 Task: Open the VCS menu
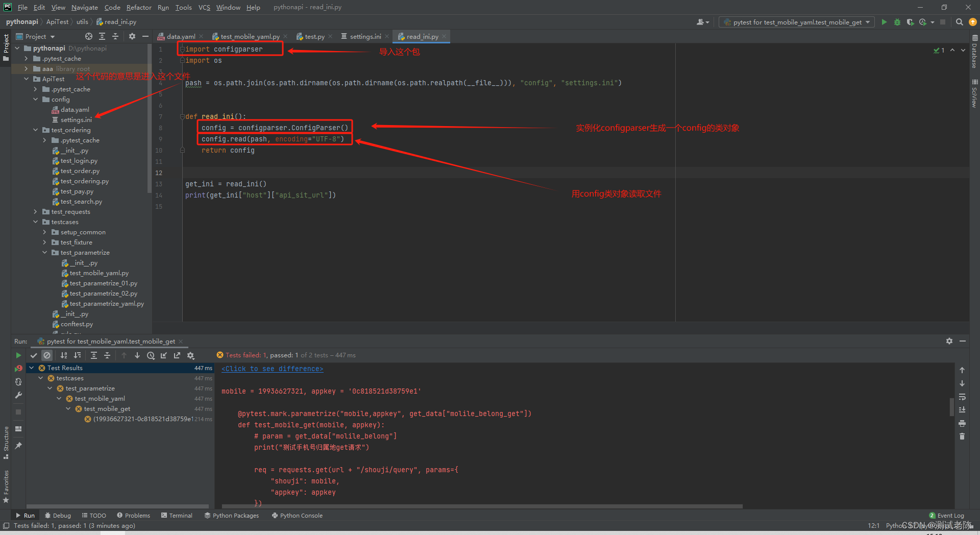point(204,7)
